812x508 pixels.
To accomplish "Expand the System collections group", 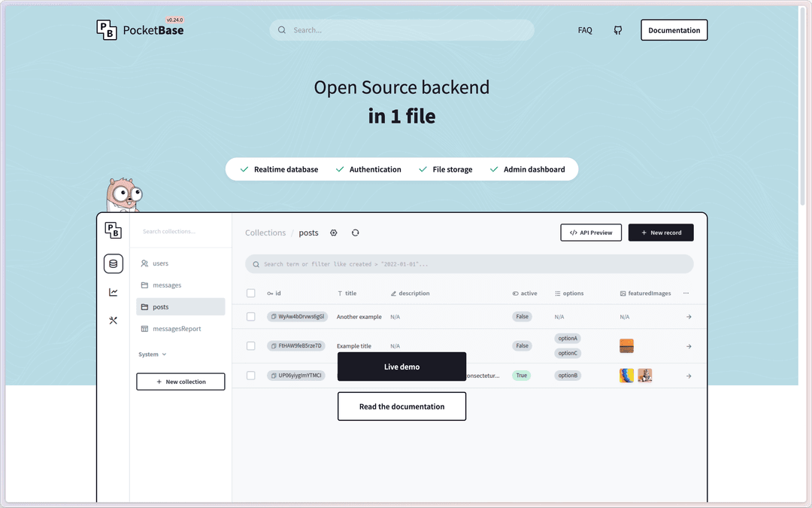I will 152,354.
